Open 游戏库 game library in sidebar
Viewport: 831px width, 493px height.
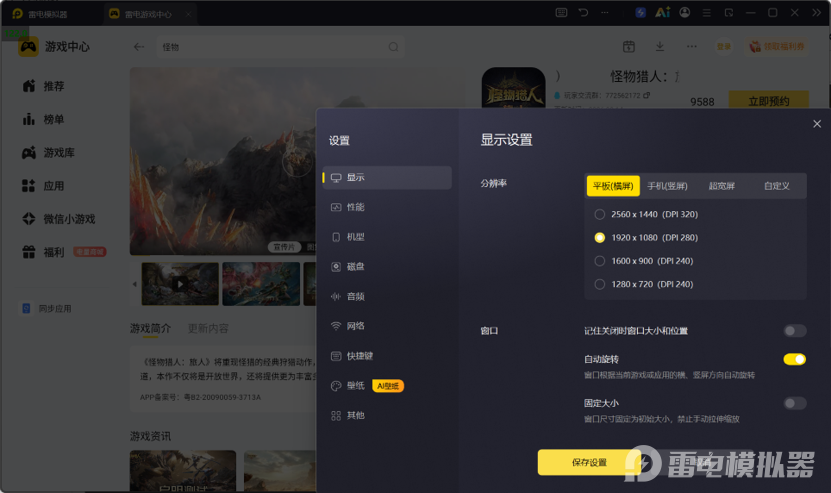[x=49, y=153]
